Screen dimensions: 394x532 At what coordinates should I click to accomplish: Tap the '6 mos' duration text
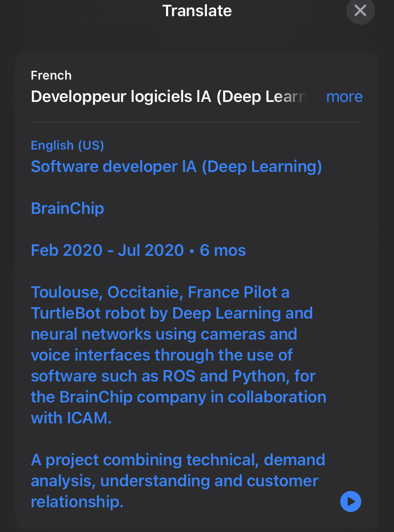223,250
